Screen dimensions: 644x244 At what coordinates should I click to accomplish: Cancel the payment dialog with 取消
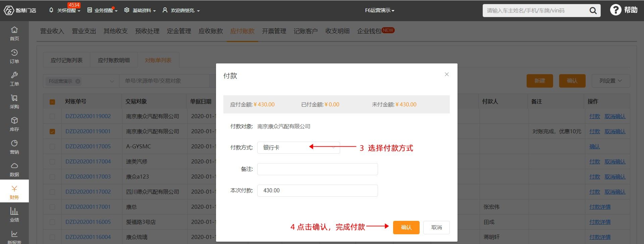(436, 227)
